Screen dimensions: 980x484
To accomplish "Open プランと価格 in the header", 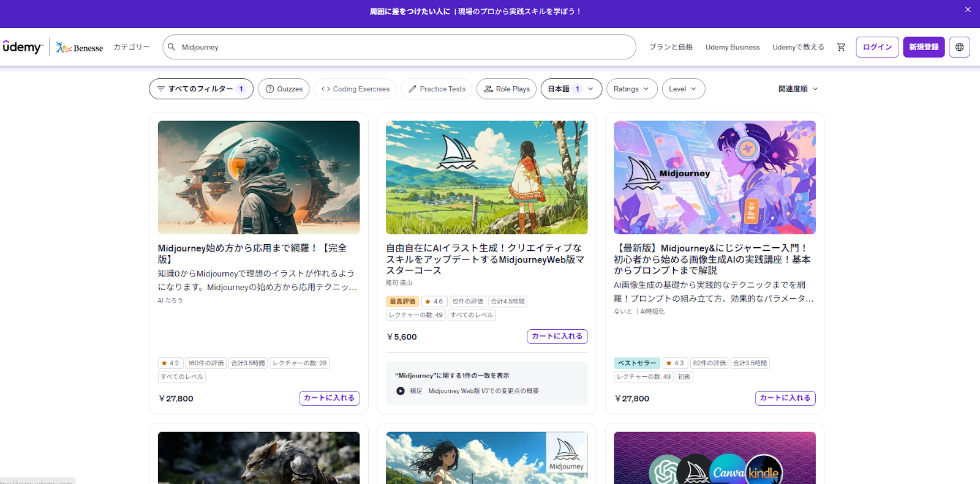I will [671, 47].
